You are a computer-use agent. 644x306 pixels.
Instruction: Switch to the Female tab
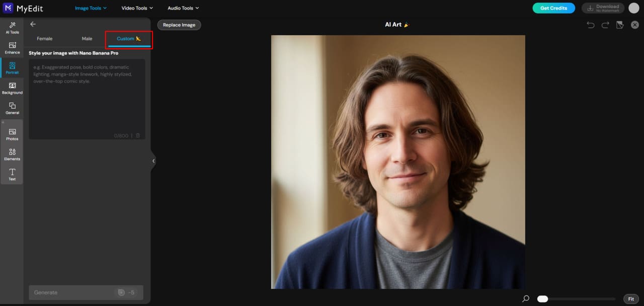click(44, 39)
